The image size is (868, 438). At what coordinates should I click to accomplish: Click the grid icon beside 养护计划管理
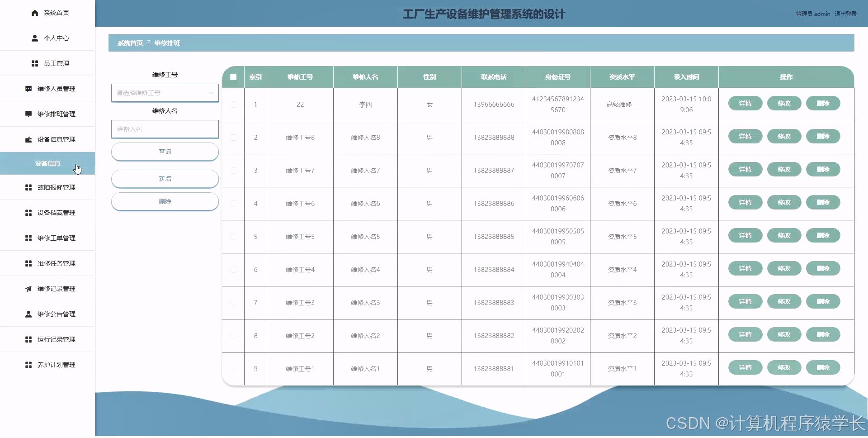tap(28, 365)
